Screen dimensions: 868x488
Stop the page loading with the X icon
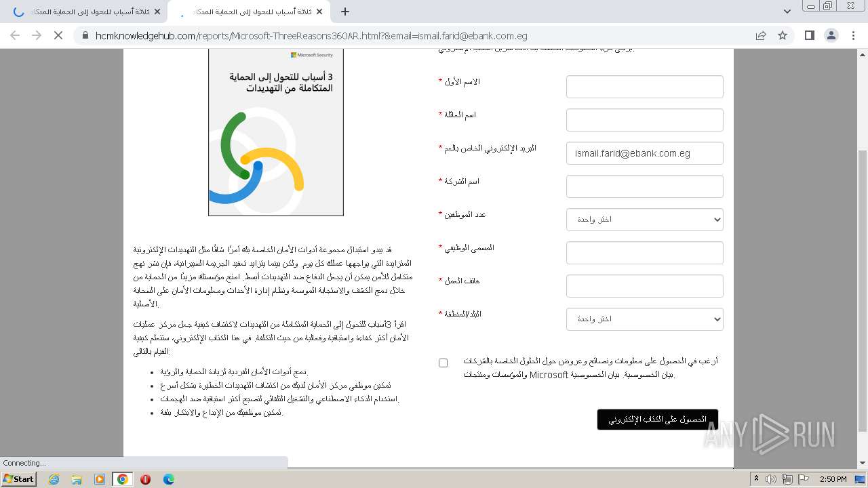pyautogui.click(x=58, y=35)
